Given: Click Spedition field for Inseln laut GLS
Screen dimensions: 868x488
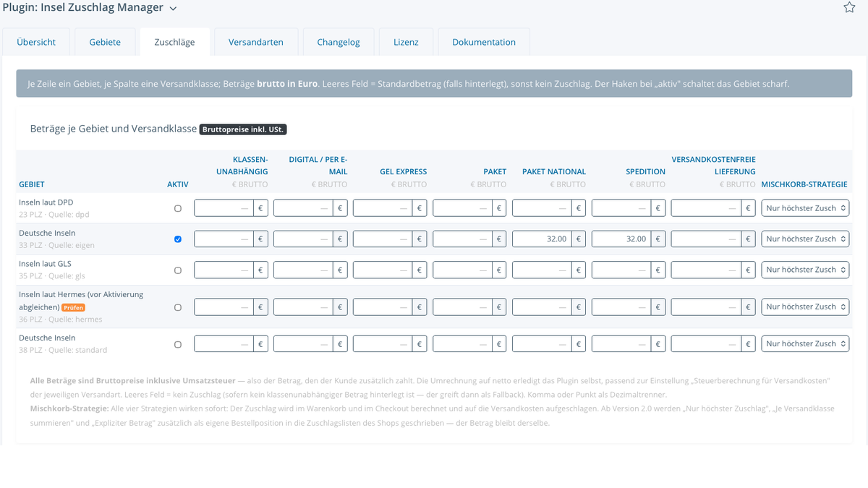Looking at the screenshot, I should [621, 270].
